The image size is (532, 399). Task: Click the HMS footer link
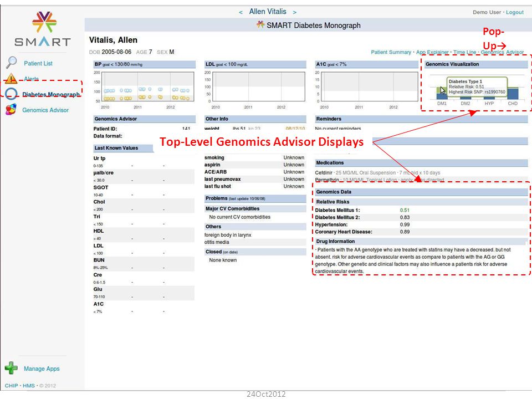tap(29, 386)
